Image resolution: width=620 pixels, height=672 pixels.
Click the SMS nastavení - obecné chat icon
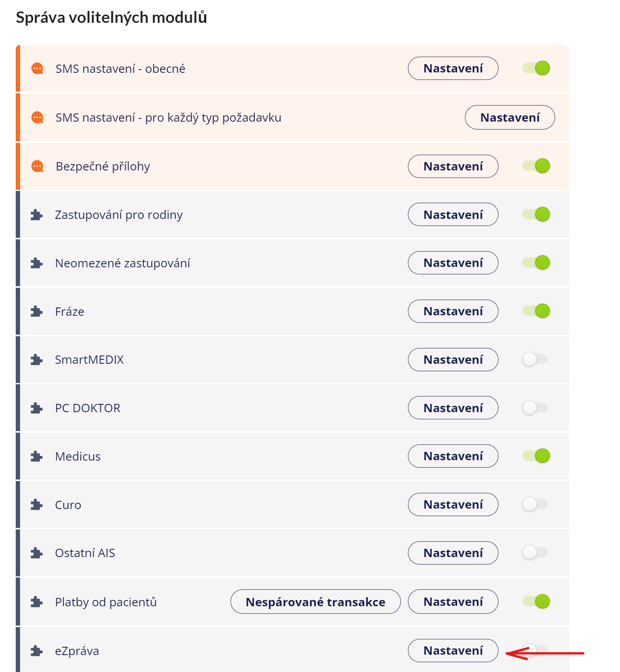(x=37, y=68)
